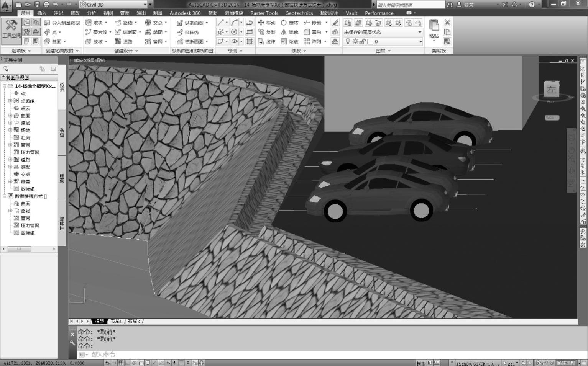The height and width of the screenshot is (366, 588).
Task: Switch to the 布局1 layout tab
Action: [115, 321]
